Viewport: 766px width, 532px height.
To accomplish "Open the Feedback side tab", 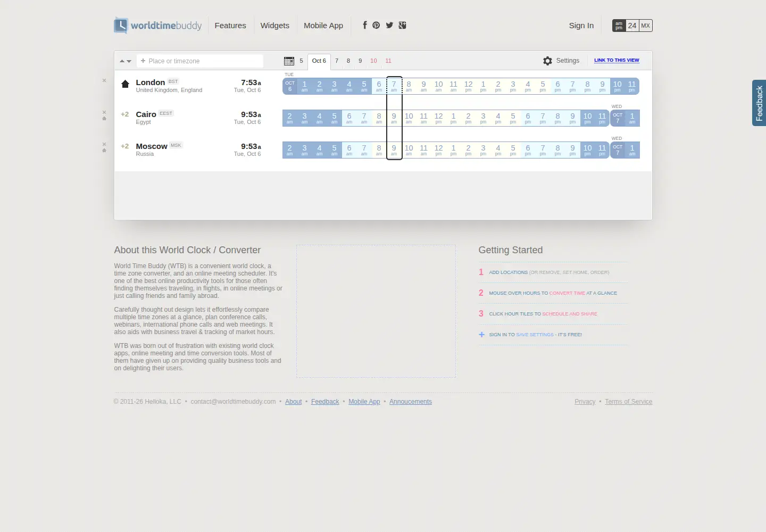I will (759, 103).
